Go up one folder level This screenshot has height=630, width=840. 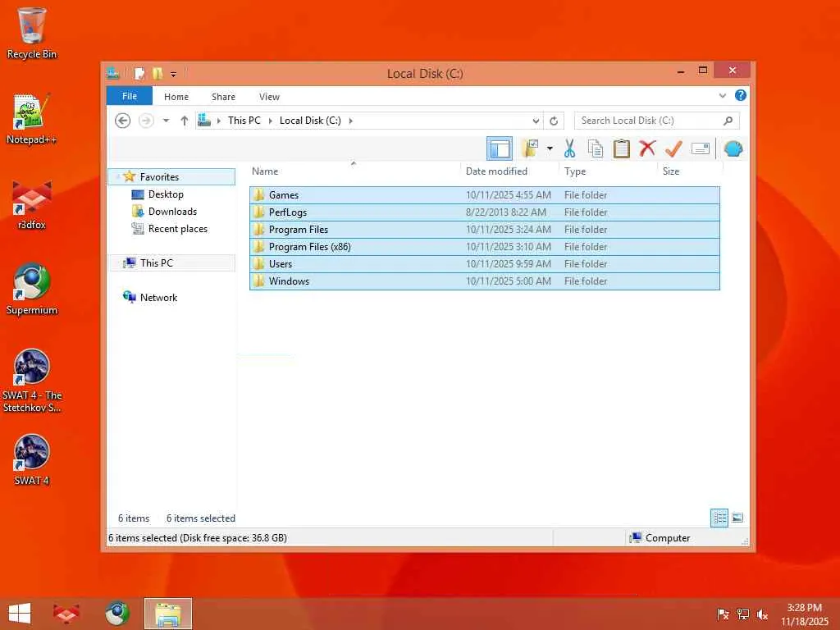[185, 121]
